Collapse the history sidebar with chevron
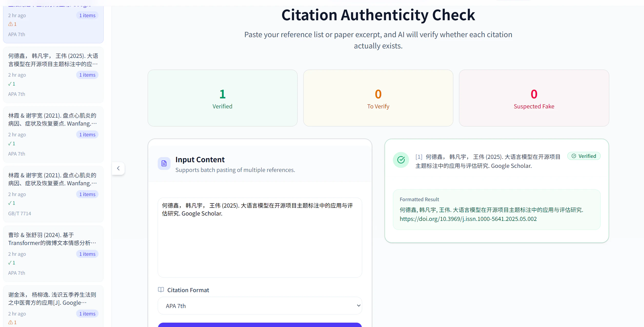644x327 pixels. point(118,168)
